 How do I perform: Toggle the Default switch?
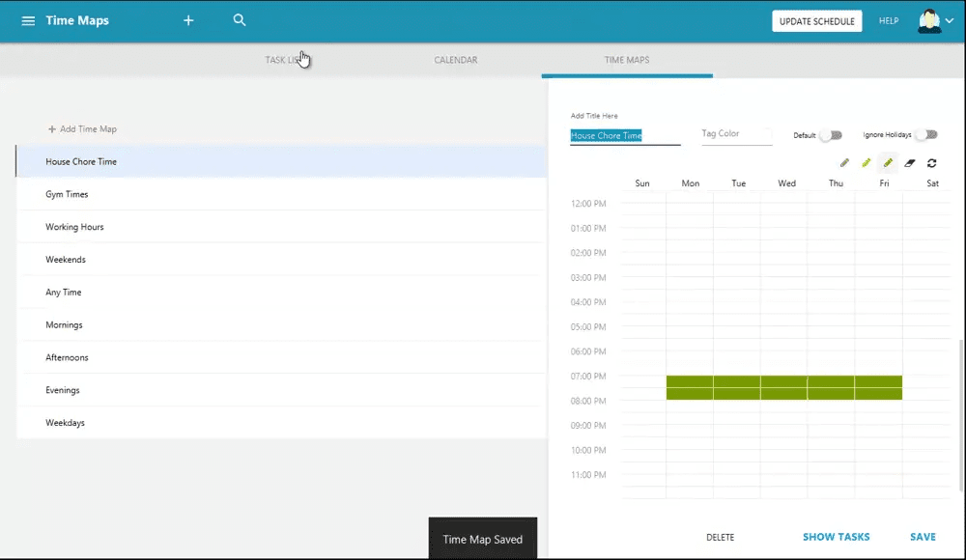click(830, 135)
